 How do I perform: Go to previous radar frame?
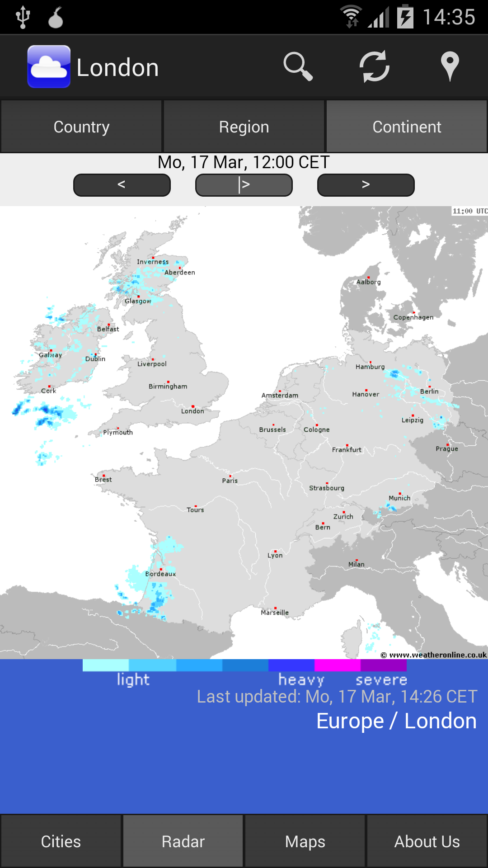click(122, 185)
